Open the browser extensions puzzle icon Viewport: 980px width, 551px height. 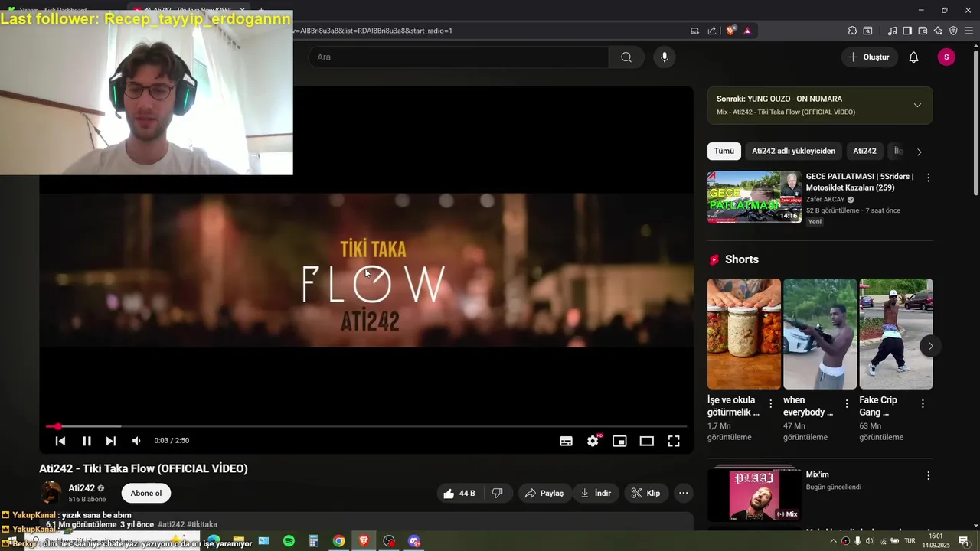point(852,31)
